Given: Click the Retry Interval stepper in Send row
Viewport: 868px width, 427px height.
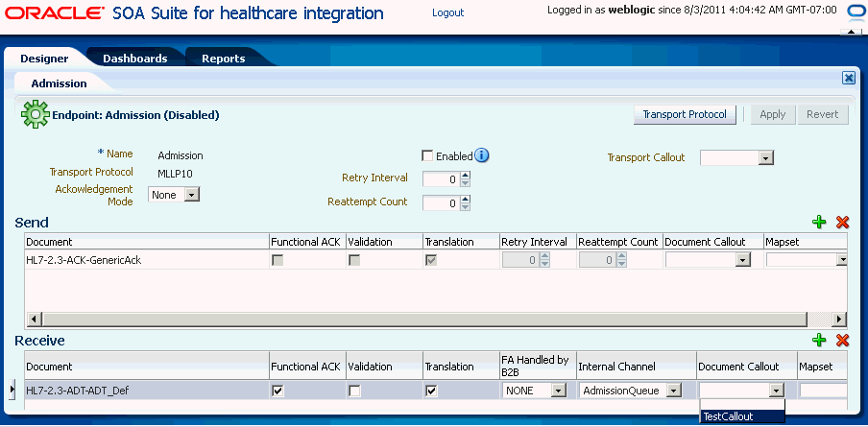Looking at the screenshot, I should pos(545,260).
